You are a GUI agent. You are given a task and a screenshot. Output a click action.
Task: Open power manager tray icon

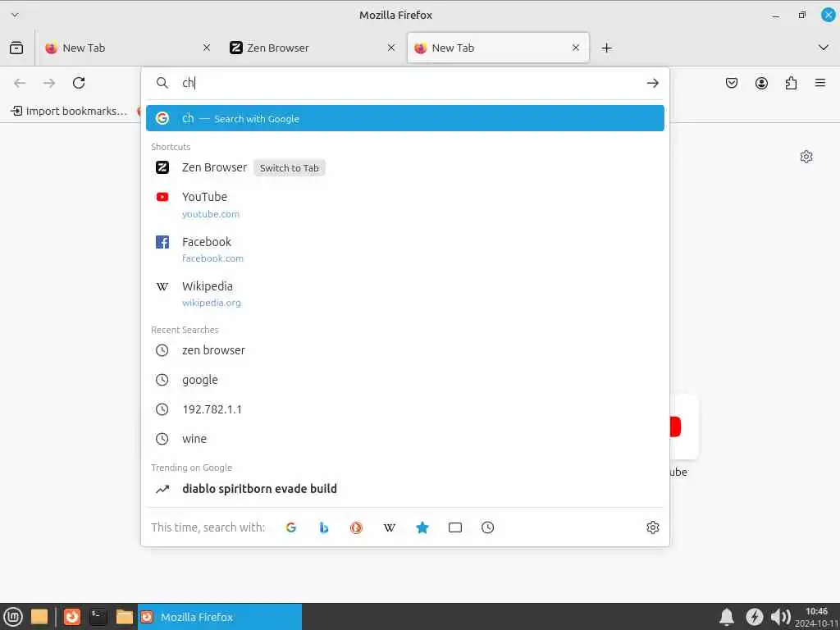click(755, 617)
